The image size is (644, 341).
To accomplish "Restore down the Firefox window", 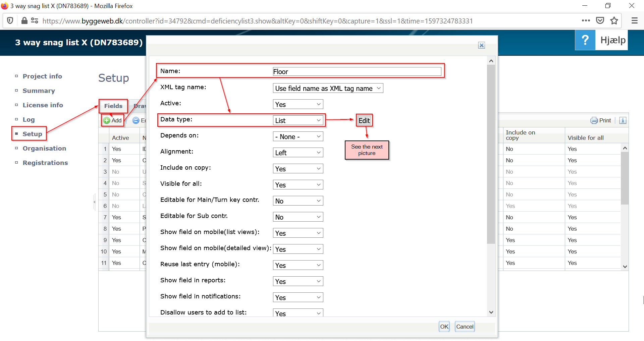I will [608, 6].
